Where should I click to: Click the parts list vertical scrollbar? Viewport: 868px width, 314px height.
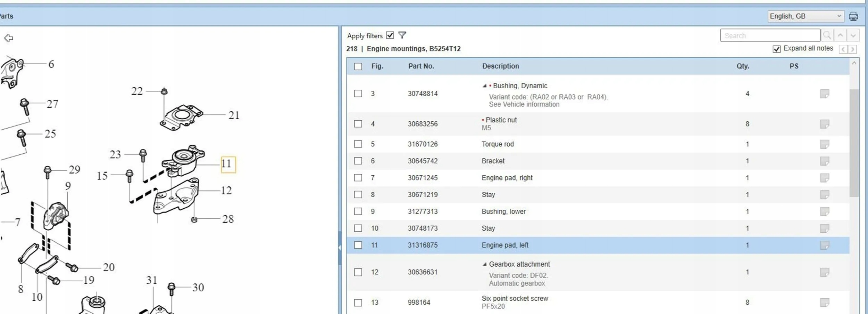coord(854,143)
